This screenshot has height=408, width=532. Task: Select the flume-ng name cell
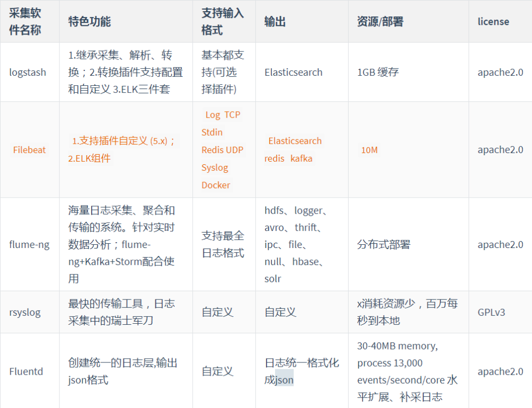click(x=29, y=244)
